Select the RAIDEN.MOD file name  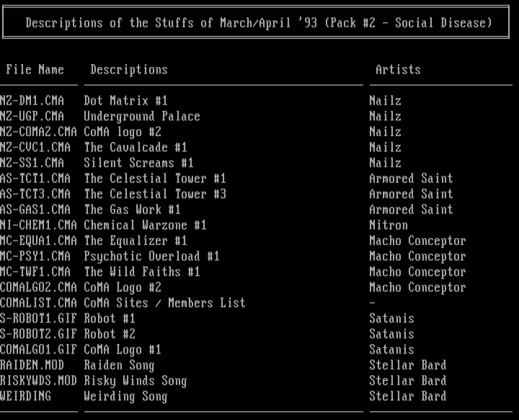tap(32, 365)
